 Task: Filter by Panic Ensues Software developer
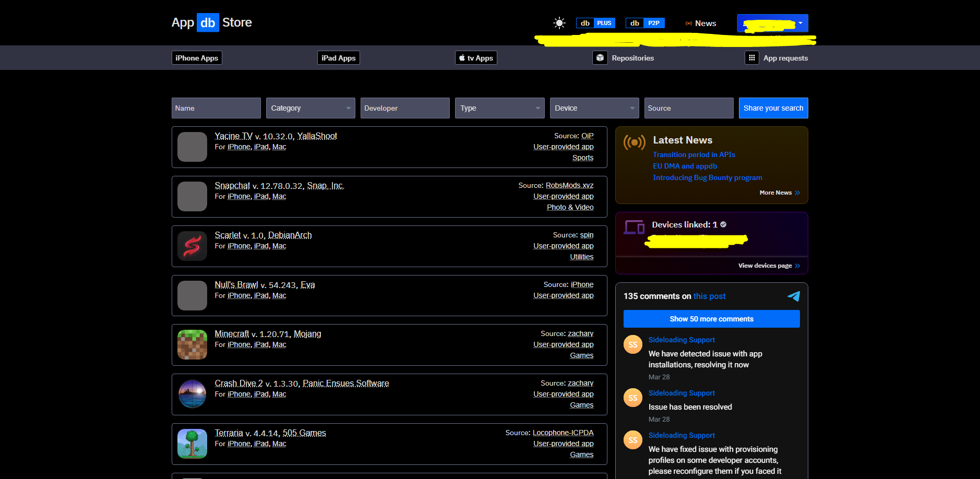346,384
